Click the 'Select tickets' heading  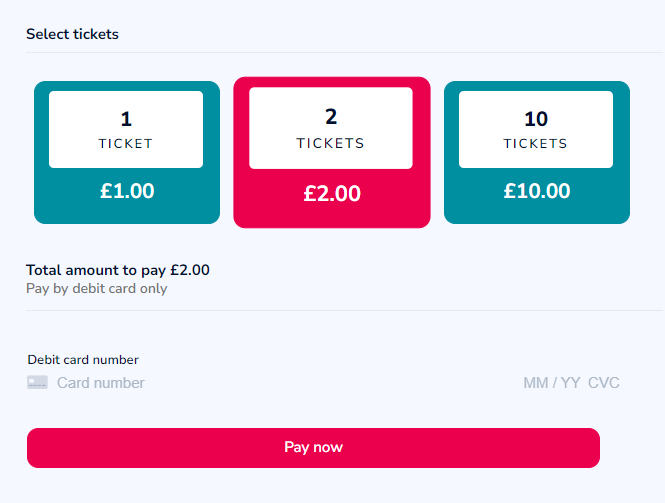(x=73, y=34)
